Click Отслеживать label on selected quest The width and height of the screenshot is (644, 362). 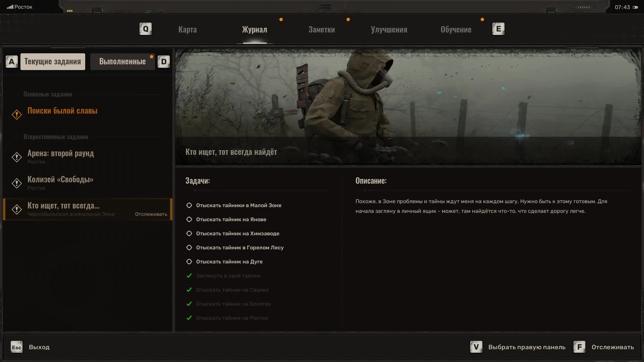pyautogui.click(x=151, y=214)
